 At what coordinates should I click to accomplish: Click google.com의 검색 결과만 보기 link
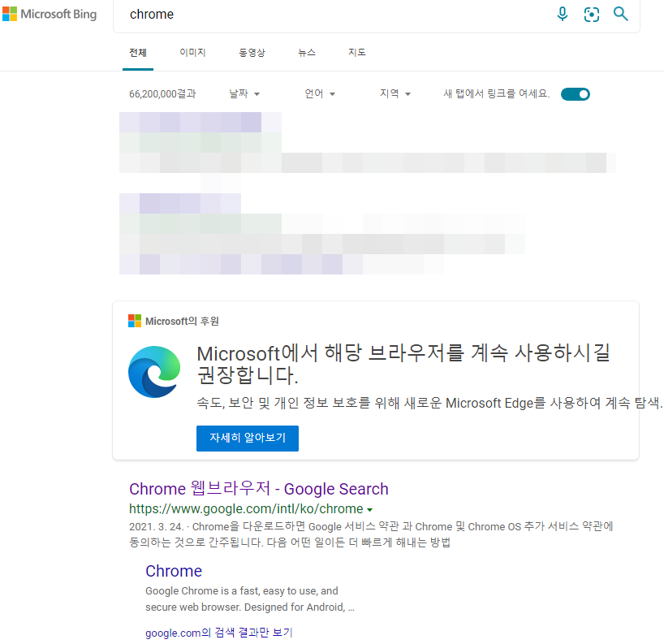click(219, 633)
